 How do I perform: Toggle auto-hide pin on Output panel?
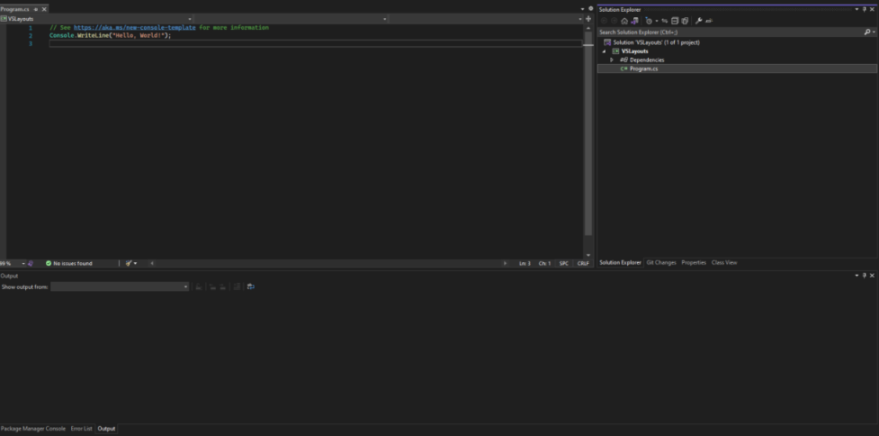(x=864, y=276)
